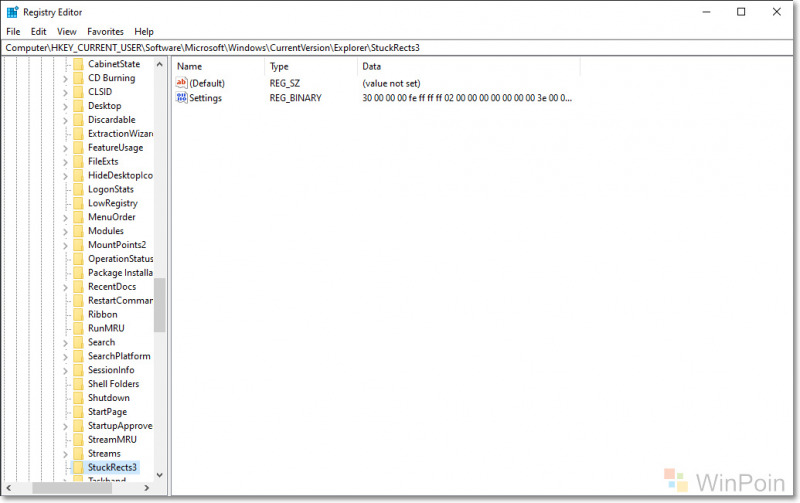Select the RunMRU key label
Screen dimensions: 800x503
[106, 328]
